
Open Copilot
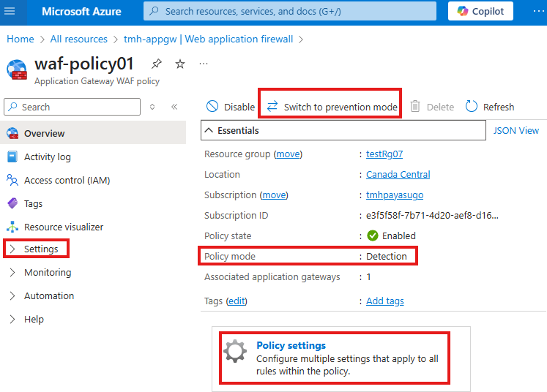pos(480,11)
